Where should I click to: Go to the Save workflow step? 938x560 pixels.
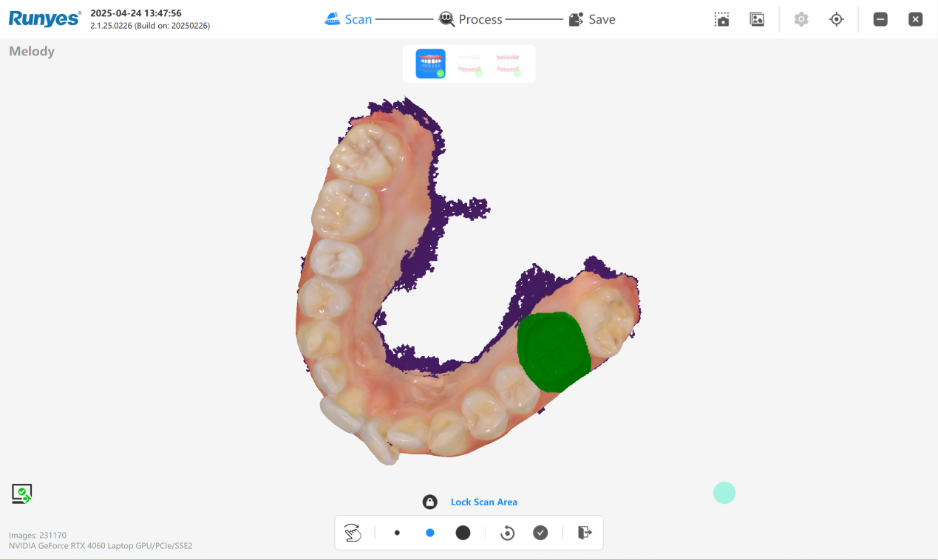coord(591,19)
